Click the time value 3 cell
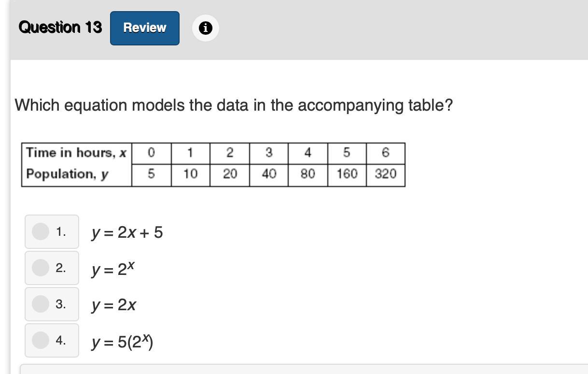The height and width of the screenshot is (374, 588). click(268, 153)
